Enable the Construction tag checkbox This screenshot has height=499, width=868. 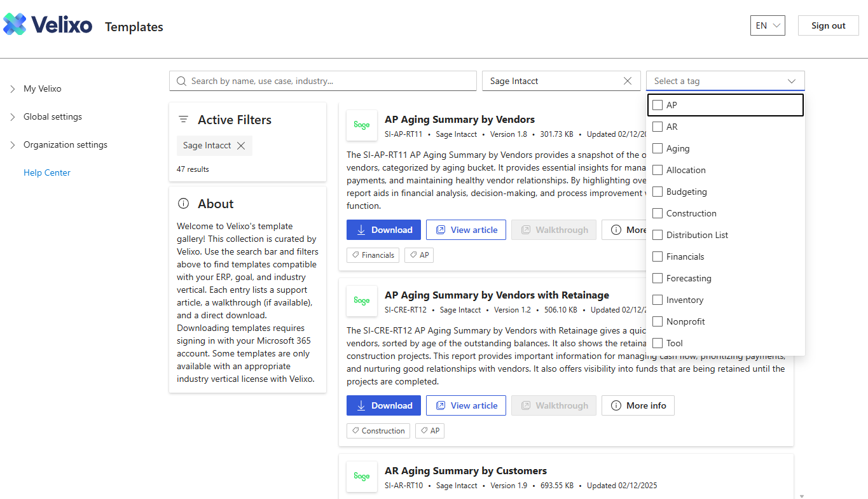click(658, 213)
